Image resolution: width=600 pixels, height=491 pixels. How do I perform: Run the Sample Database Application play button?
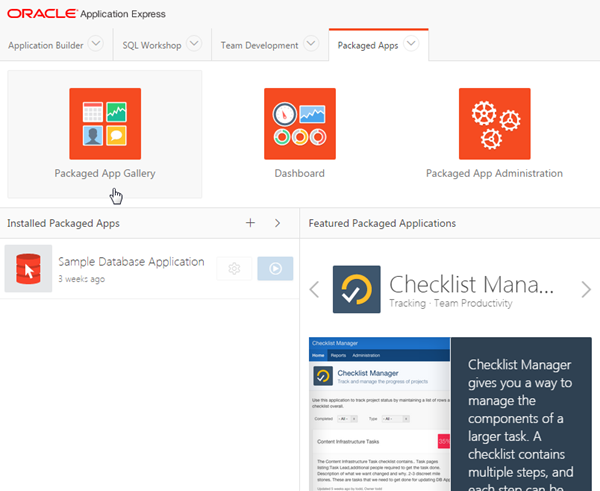click(x=275, y=269)
